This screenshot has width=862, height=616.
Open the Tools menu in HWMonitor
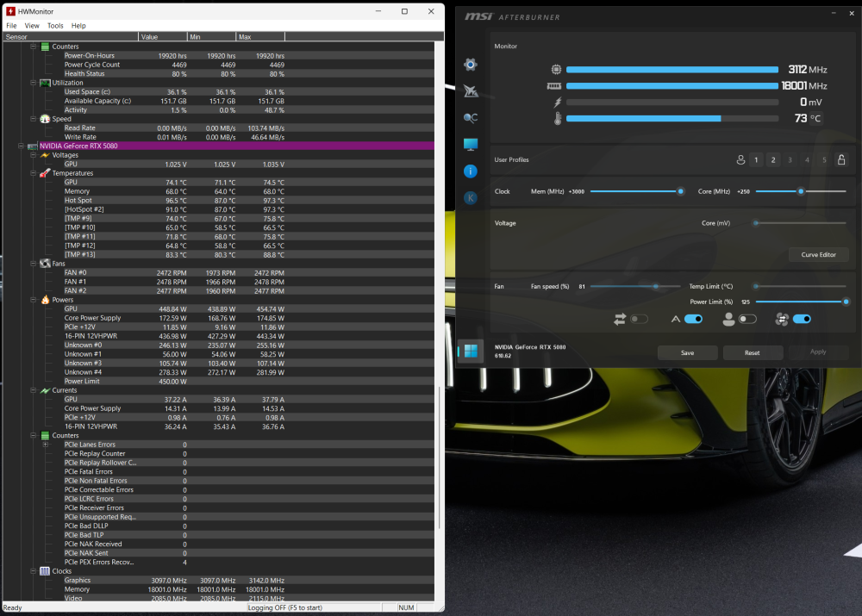[55, 26]
